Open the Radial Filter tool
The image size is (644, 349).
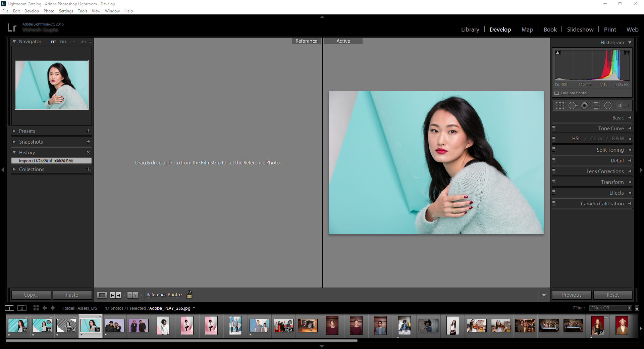(608, 106)
